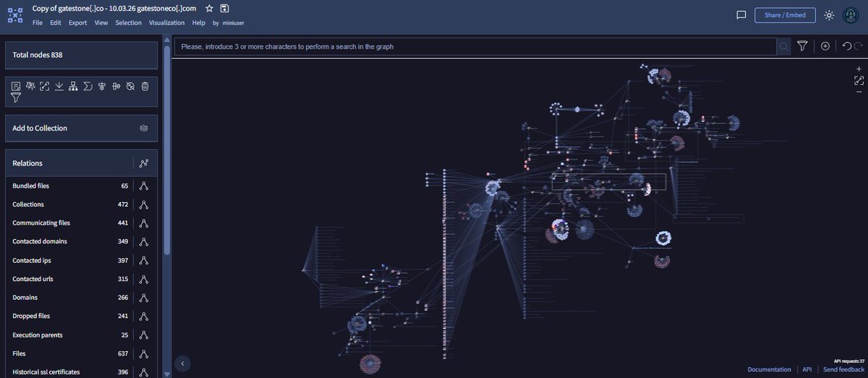Expand Domains relation nodes
The image size is (868, 378).
tap(144, 298)
